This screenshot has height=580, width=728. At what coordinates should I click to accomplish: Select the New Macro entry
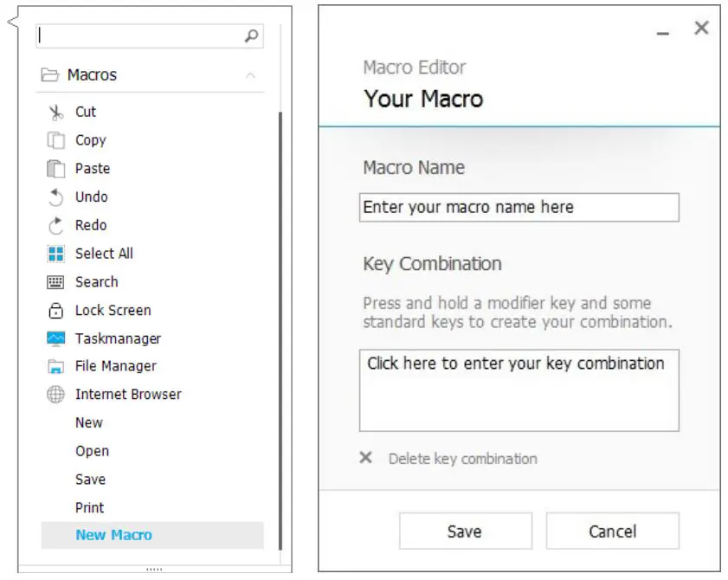(x=113, y=535)
